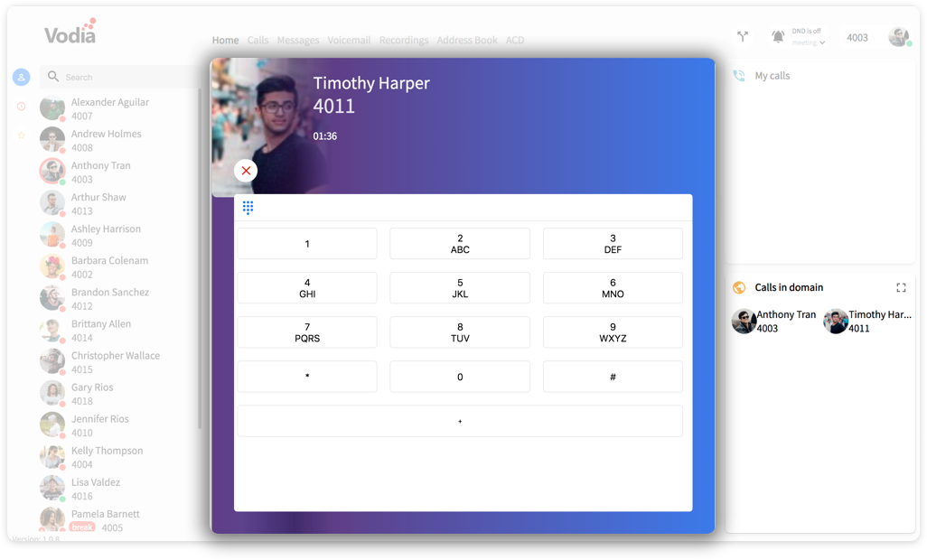
Task: Open contact Brittany Allen
Action: click(118, 331)
